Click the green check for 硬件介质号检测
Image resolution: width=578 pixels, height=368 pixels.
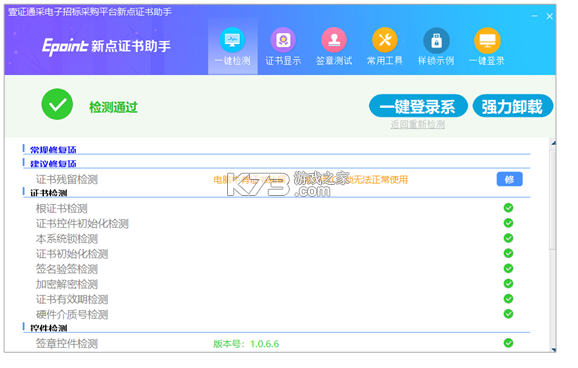pyautogui.click(x=508, y=314)
